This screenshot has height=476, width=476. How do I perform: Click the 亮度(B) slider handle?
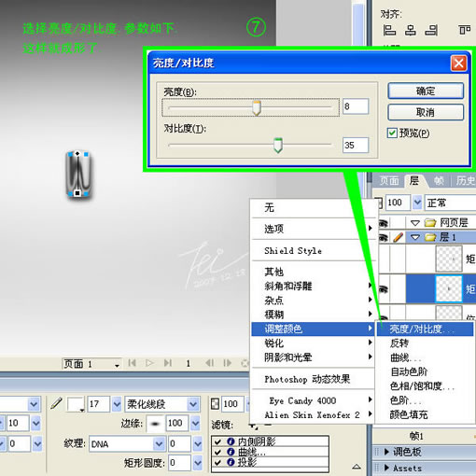point(257,107)
